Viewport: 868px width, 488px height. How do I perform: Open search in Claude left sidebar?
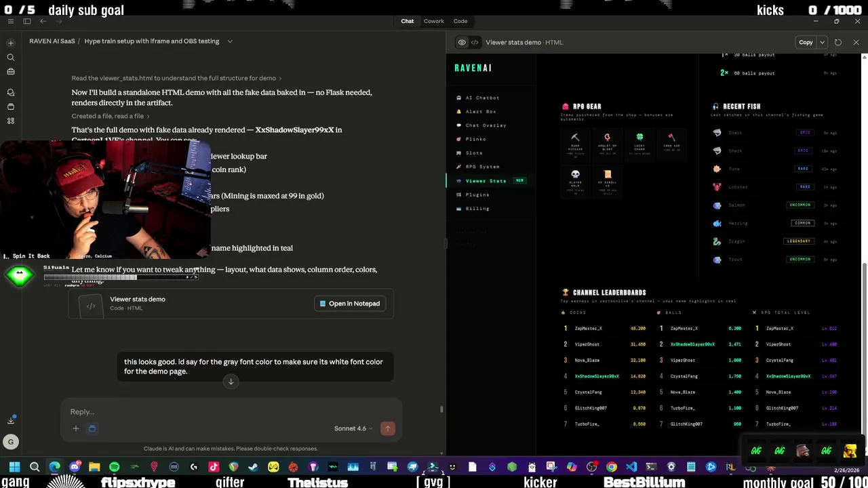(x=11, y=58)
